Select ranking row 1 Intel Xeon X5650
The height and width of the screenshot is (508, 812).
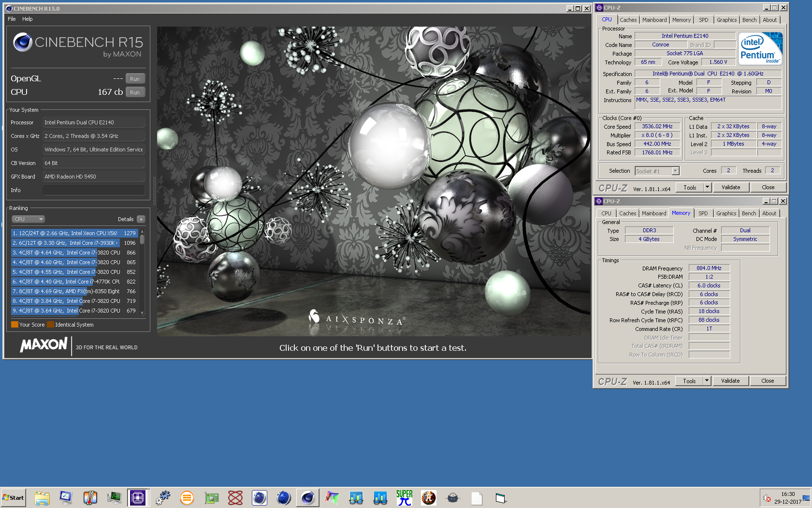pyautogui.click(x=75, y=233)
